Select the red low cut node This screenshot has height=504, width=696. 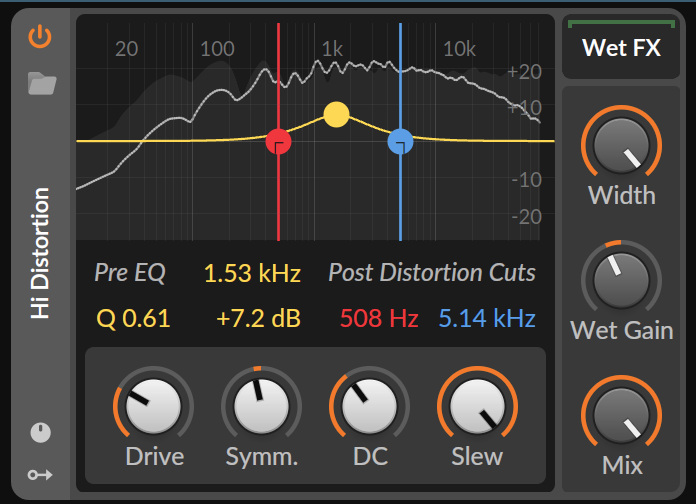point(278,142)
